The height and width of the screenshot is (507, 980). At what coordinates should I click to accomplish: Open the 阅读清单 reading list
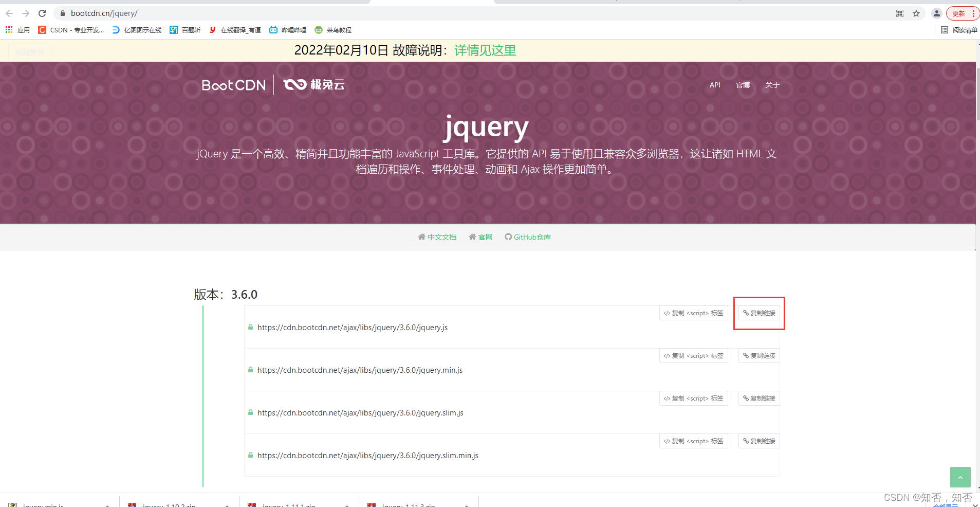pyautogui.click(x=959, y=30)
